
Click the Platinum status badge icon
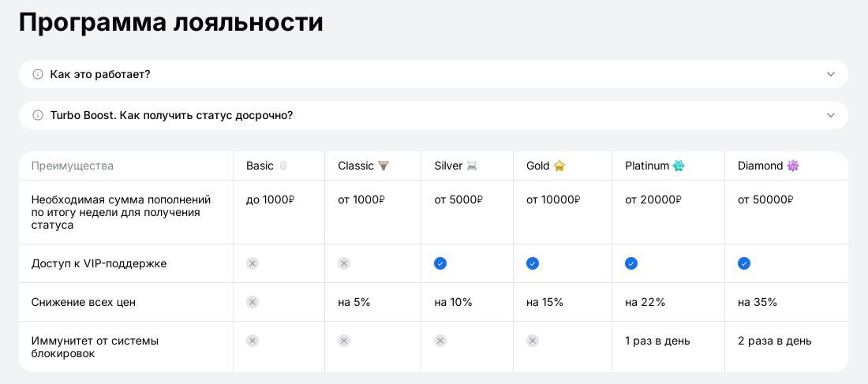tap(679, 166)
